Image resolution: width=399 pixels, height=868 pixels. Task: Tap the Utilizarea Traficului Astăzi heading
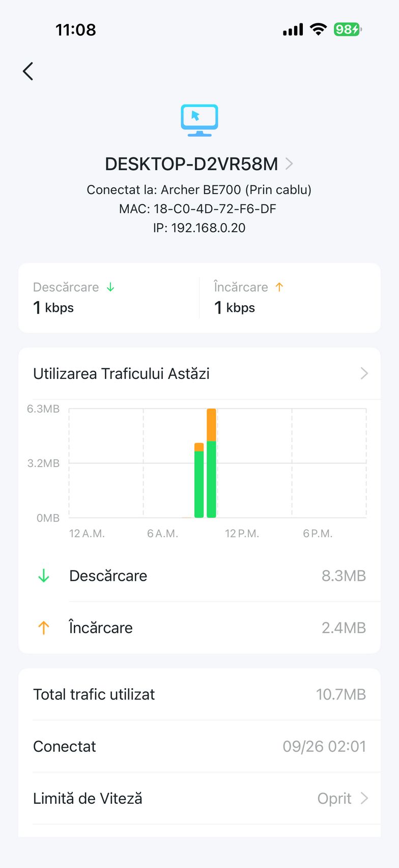[x=121, y=373]
